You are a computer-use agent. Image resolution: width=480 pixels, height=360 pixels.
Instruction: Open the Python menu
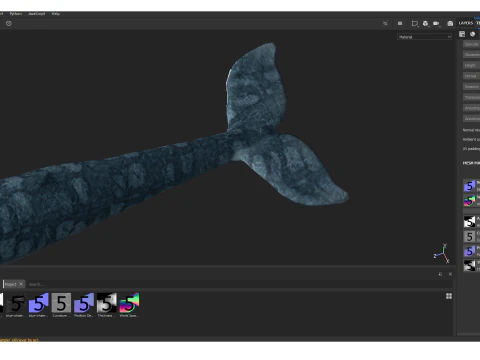(16, 14)
